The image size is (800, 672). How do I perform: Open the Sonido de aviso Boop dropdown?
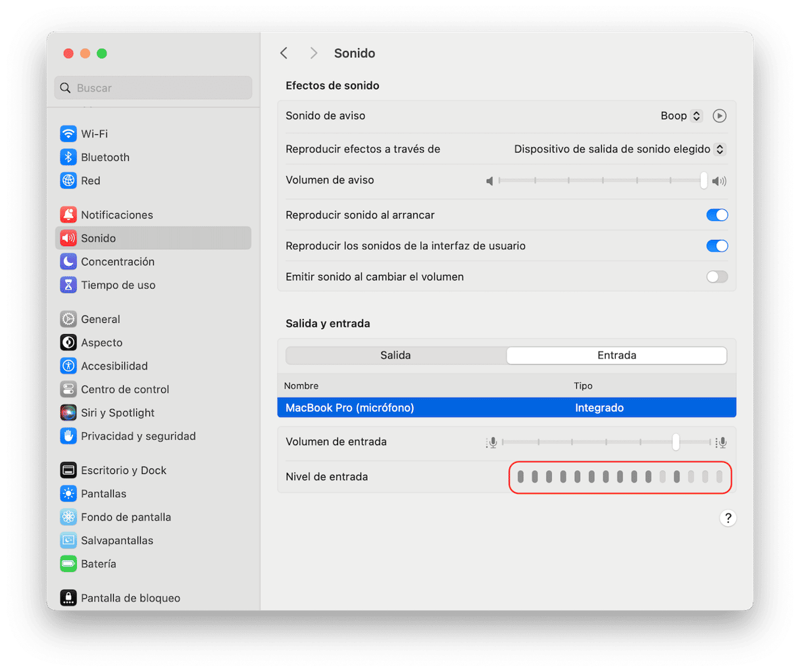[681, 116]
